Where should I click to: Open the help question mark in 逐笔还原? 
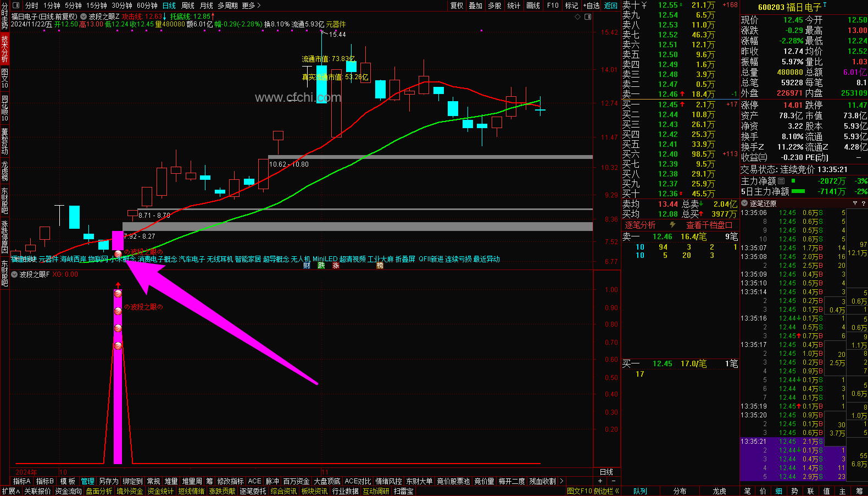click(864, 203)
